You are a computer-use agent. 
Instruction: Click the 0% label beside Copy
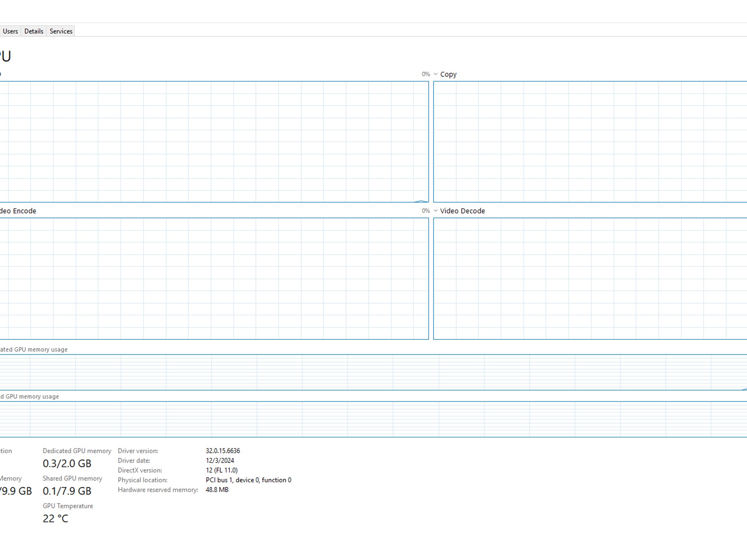pos(425,74)
